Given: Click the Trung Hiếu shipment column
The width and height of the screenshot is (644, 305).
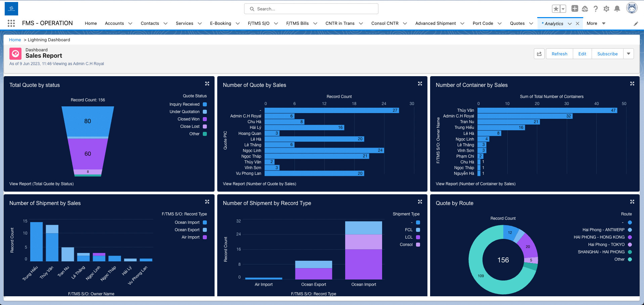Looking at the screenshot, I should click(37, 242).
